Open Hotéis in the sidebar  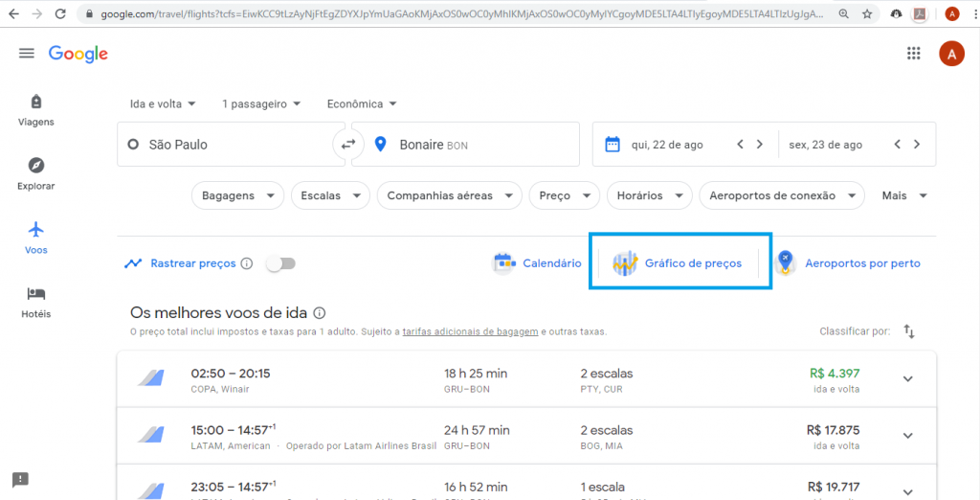click(36, 303)
